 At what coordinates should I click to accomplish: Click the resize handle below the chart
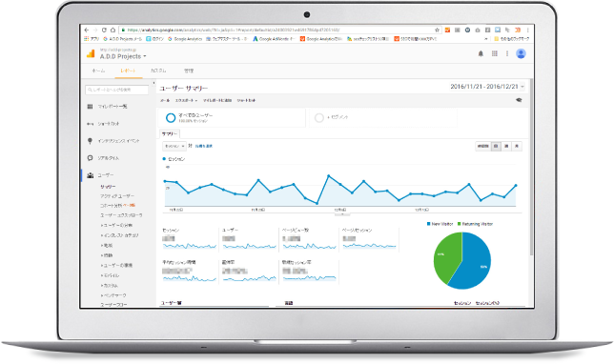click(342, 214)
